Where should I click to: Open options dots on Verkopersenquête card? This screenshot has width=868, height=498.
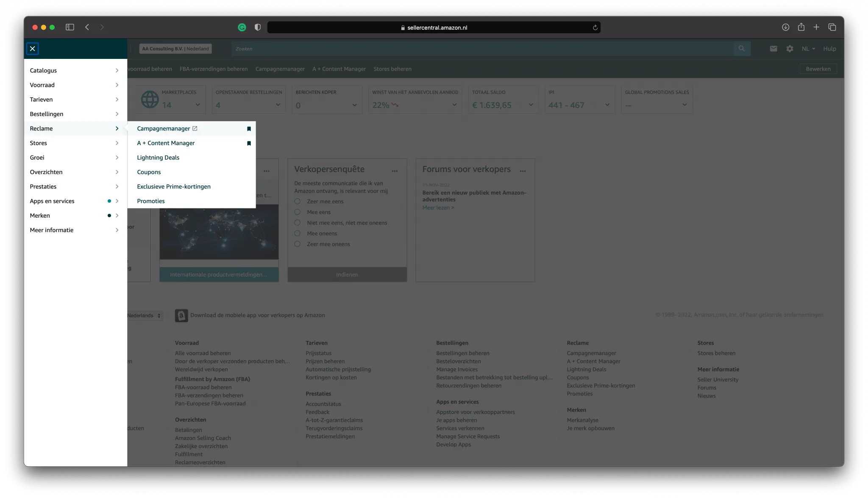pyautogui.click(x=395, y=171)
